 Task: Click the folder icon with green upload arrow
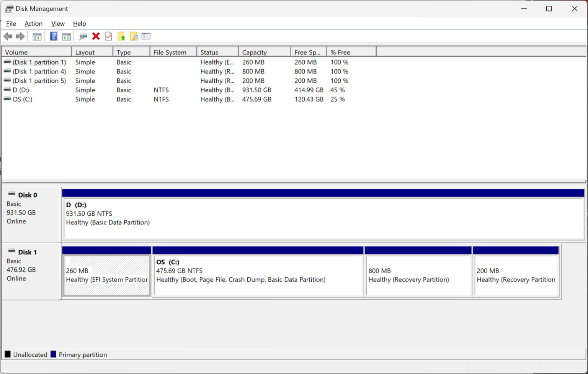coord(121,36)
